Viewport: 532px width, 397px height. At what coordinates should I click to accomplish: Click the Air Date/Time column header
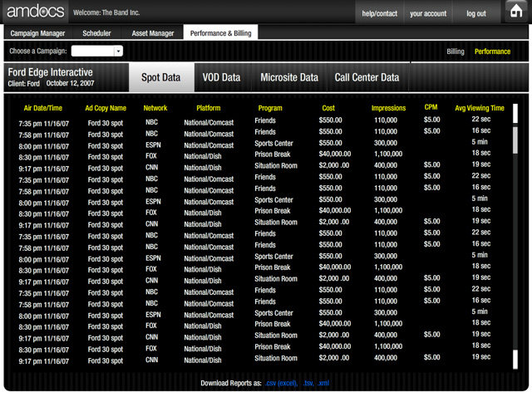(43, 108)
